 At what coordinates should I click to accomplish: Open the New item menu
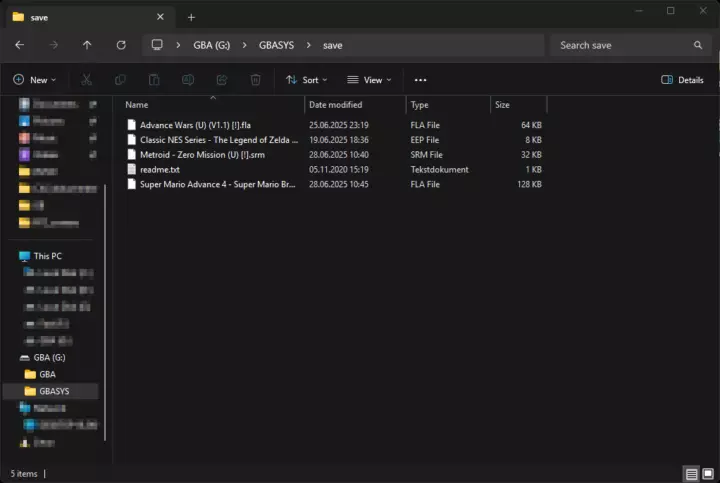click(34, 80)
